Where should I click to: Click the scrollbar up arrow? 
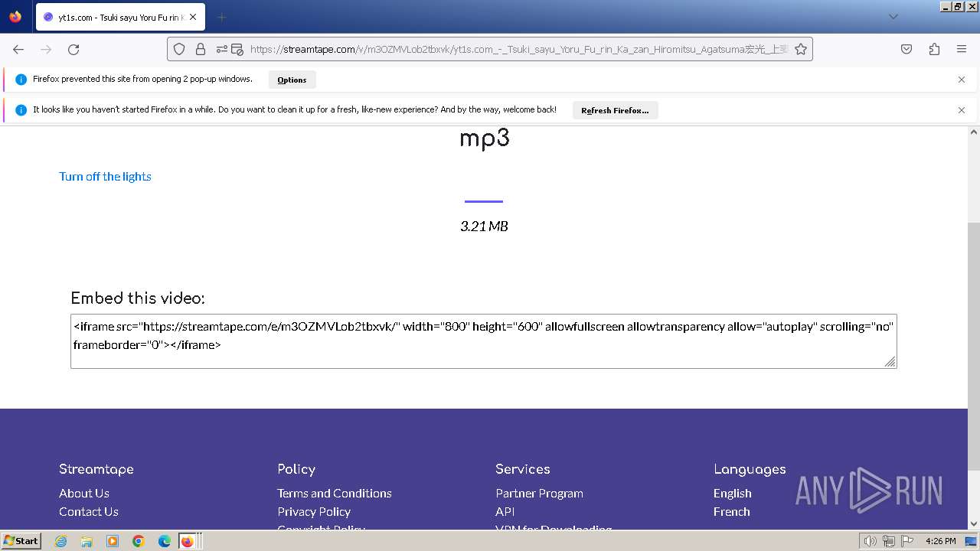tap(974, 132)
